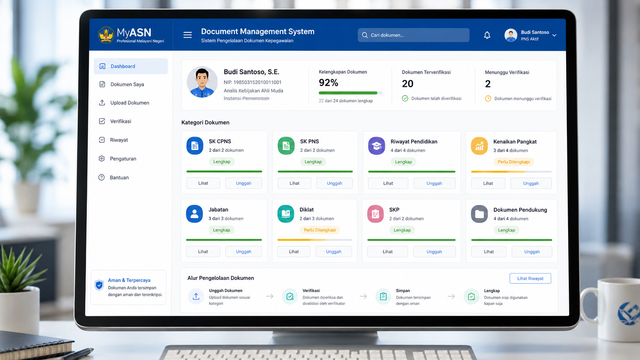Click Unggah on the Jabatan card
640x360 pixels.
(x=244, y=251)
